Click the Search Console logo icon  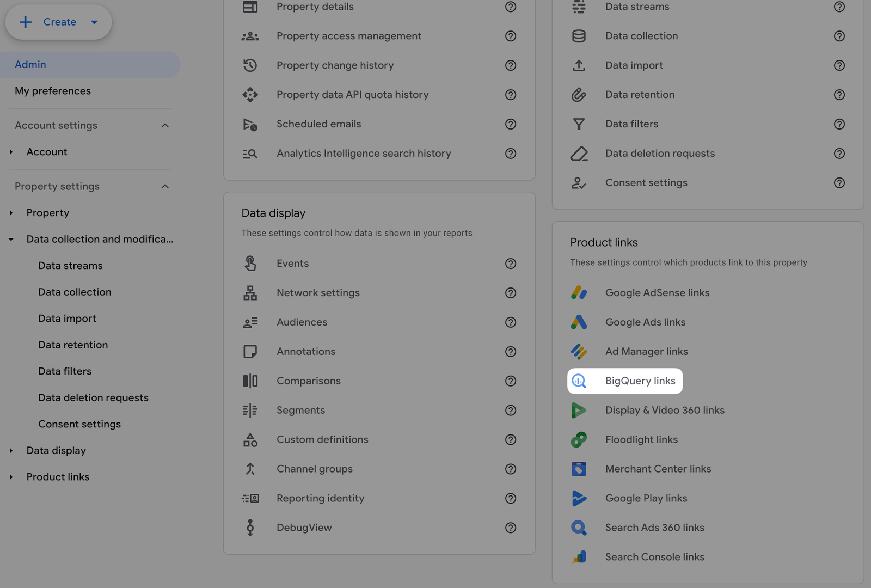tap(579, 557)
